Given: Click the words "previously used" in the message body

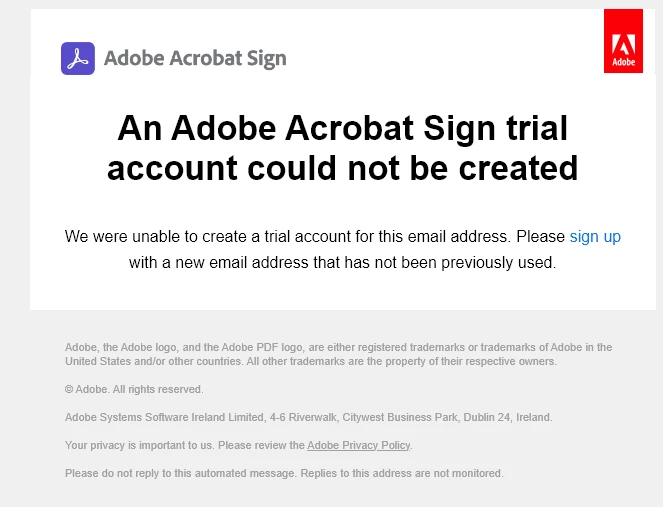Looking at the screenshot, I should (x=498, y=263).
